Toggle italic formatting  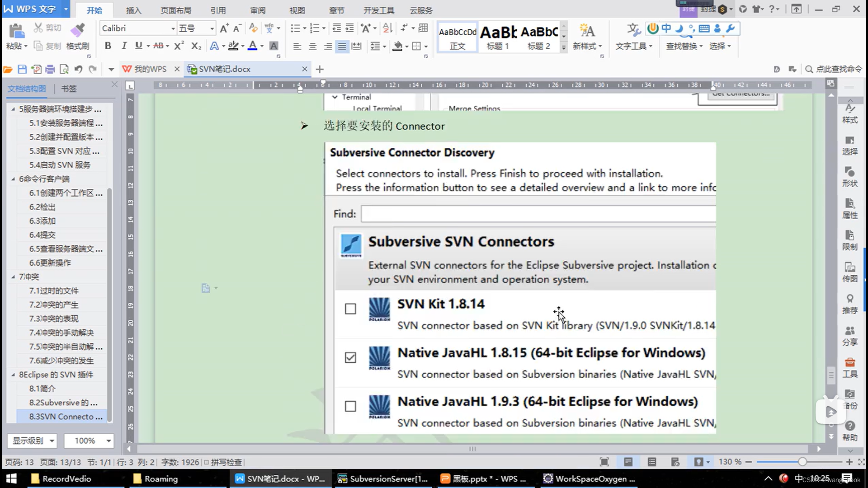[123, 46]
